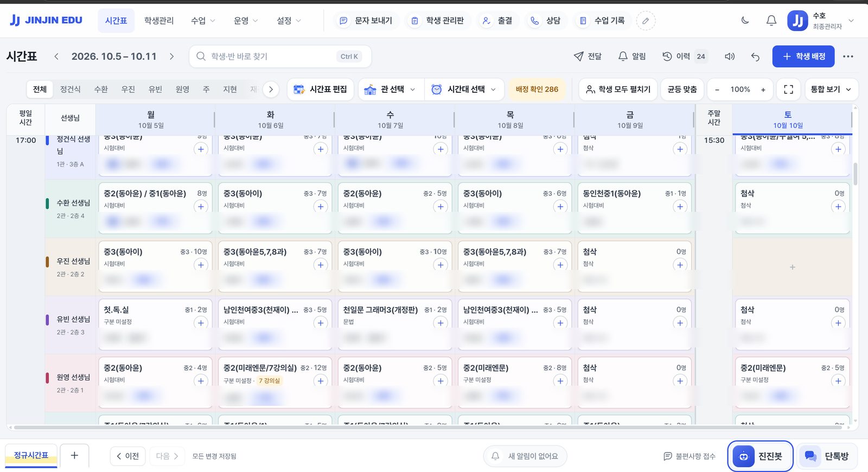Add student to Wednesday 천일문 그래머3(개정판) class
The height and width of the screenshot is (472, 868).
[x=441, y=323]
